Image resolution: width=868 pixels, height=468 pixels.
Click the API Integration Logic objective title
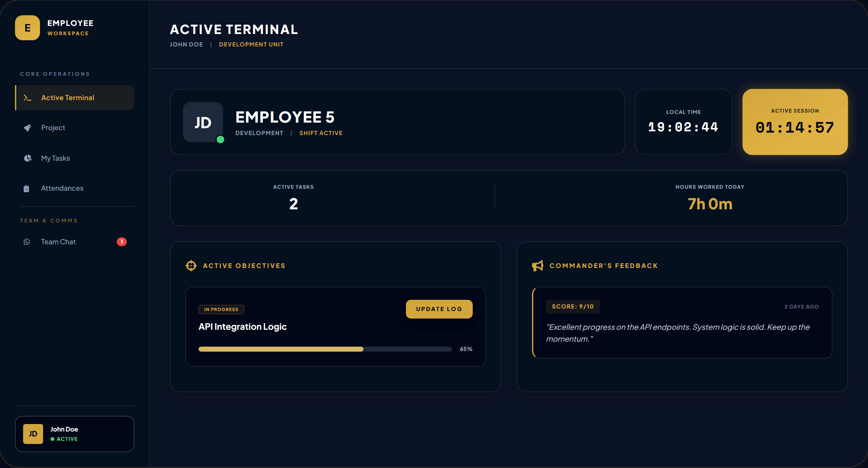tap(242, 327)
